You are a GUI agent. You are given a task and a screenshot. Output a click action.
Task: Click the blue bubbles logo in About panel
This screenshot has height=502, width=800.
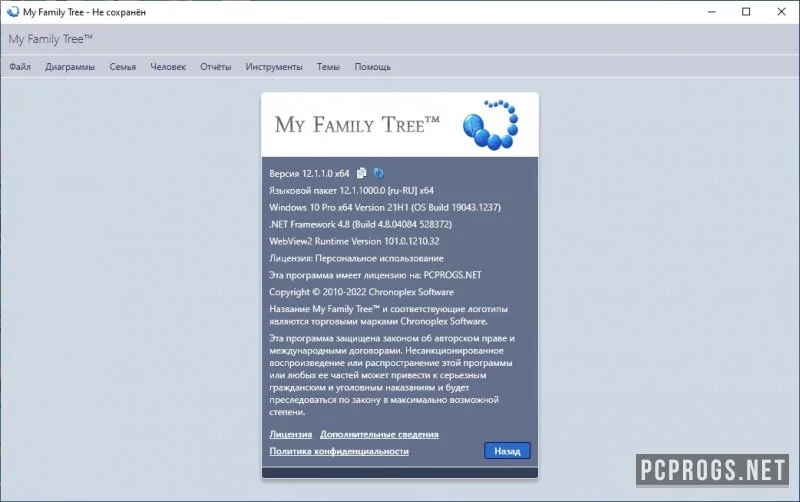490,125
